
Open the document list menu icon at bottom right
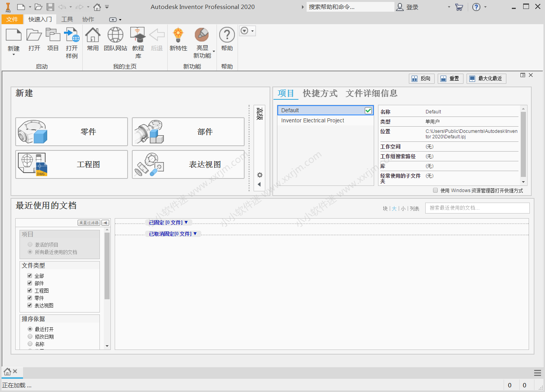click(538, 373)
